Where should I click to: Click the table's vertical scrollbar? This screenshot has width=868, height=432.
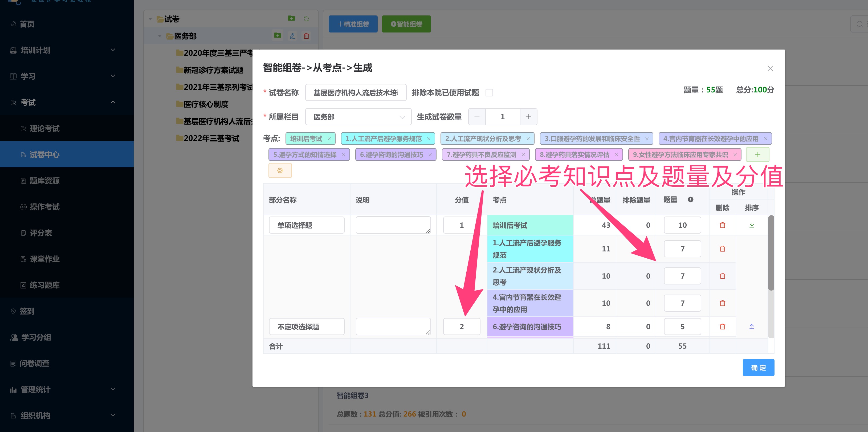click(771, 253)
